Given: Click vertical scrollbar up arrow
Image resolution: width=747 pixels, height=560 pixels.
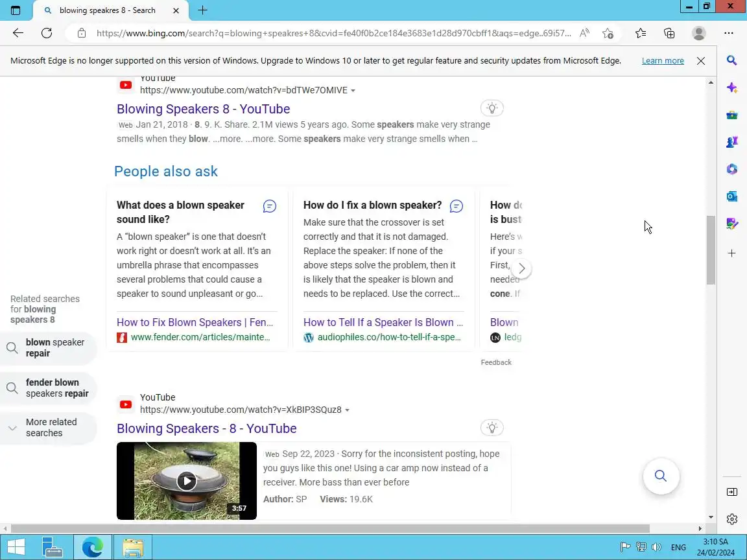Looking at the screenshot, I should click(x=711, y=83).
